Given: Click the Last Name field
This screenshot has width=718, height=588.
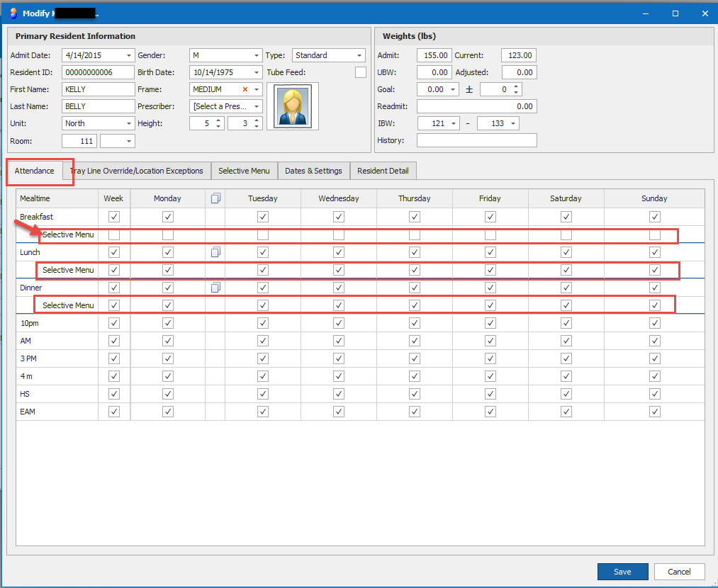Looking at the screenshot, I should click(x=98, y=106).
